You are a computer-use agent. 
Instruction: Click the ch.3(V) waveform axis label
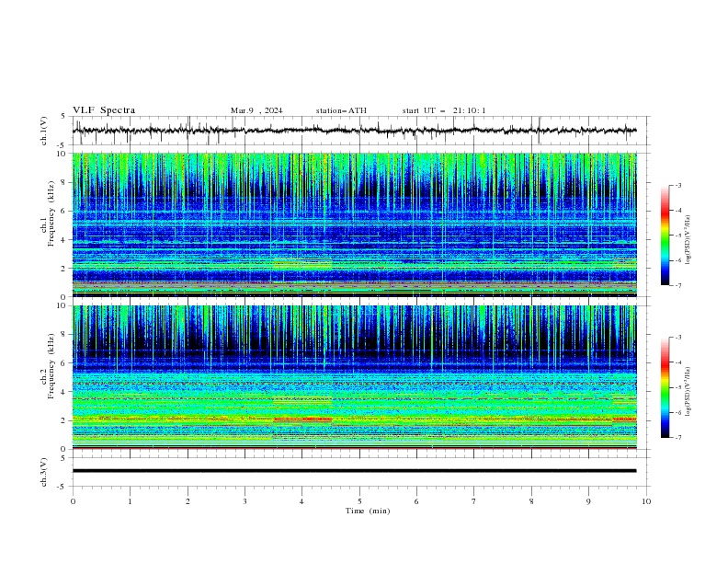point(44,472)
